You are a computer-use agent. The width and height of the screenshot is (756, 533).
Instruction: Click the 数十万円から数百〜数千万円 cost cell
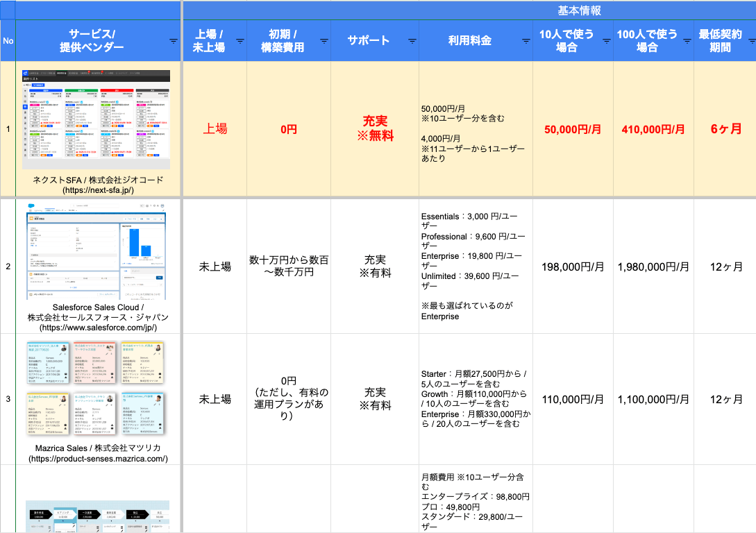pyautogui.click(x=289, y=266)
